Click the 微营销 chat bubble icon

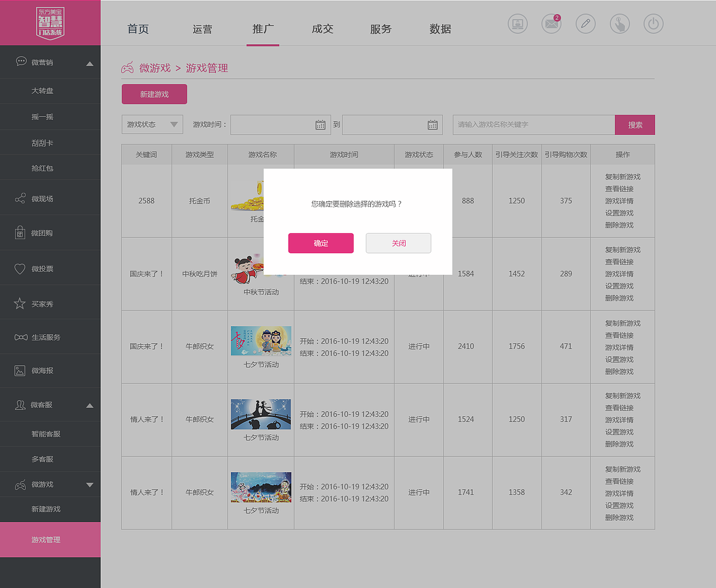21,61
